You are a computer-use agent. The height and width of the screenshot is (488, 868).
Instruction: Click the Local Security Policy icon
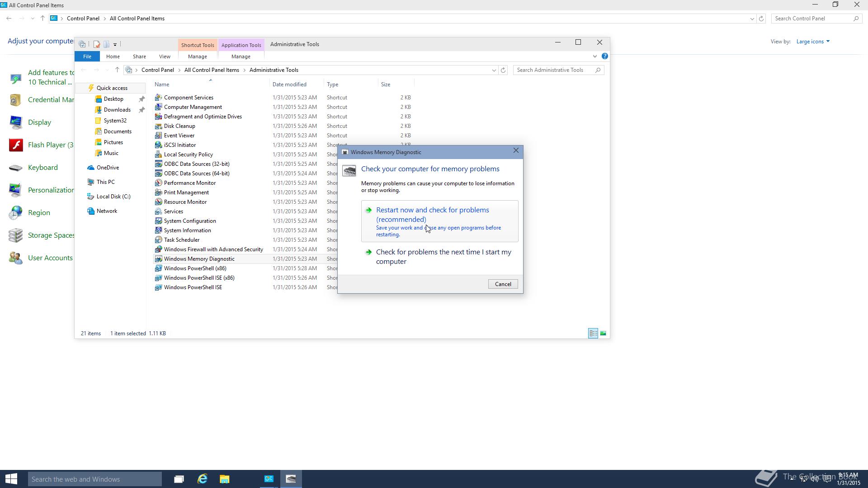pyautogui.click(x=158, y=155)
